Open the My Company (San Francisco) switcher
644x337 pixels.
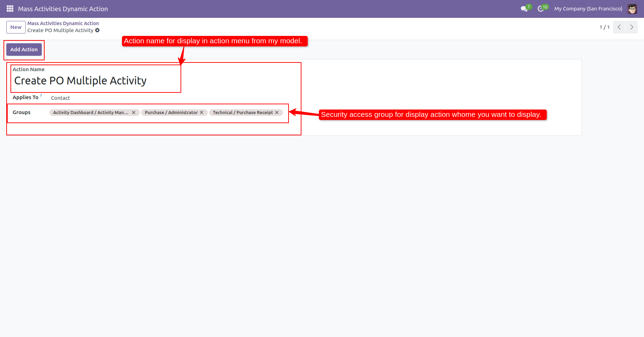pos(588,9)
